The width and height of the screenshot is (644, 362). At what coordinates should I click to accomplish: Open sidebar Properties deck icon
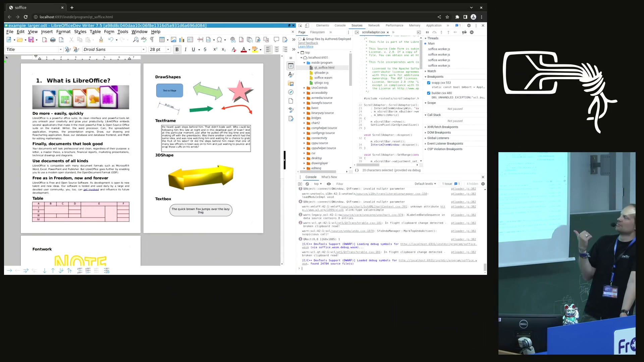pyautogui.click(x=291, y=66)
